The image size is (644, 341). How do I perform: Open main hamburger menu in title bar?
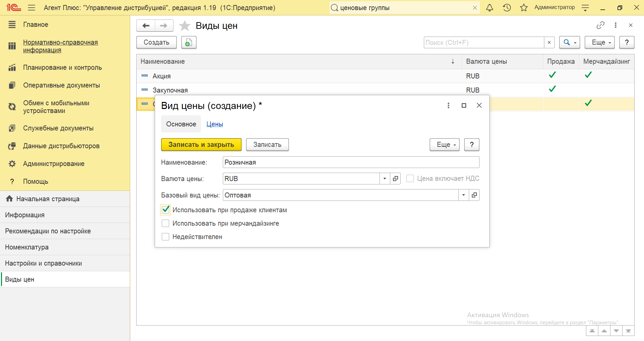coord(32,8)
